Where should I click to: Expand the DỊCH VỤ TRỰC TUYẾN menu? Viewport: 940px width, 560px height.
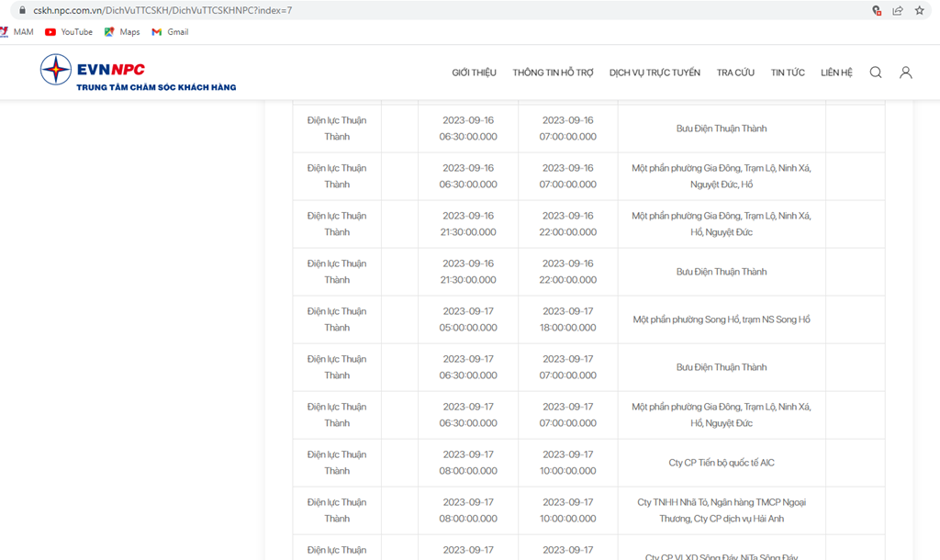click(655, 73)
